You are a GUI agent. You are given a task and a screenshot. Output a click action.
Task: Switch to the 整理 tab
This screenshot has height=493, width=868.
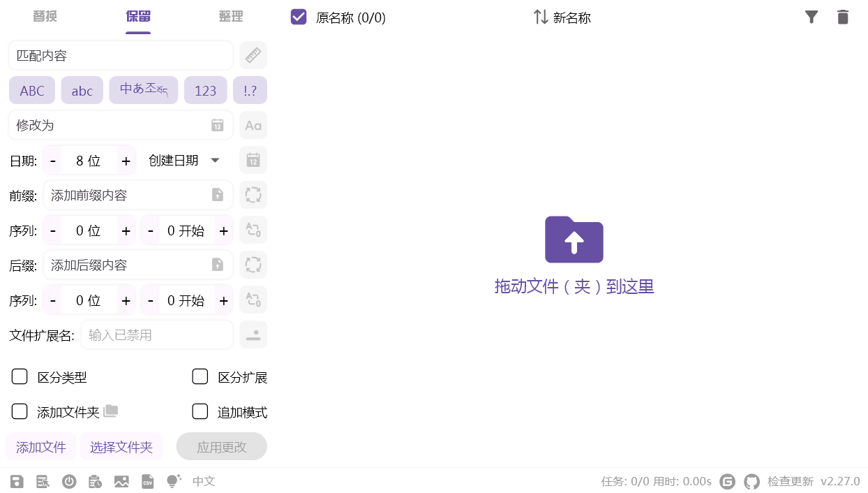tap(231, 17)
